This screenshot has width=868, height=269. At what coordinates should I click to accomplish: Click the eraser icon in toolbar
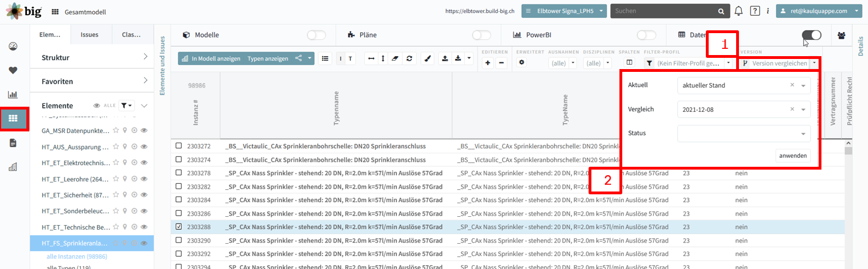[x=395, y=58]
